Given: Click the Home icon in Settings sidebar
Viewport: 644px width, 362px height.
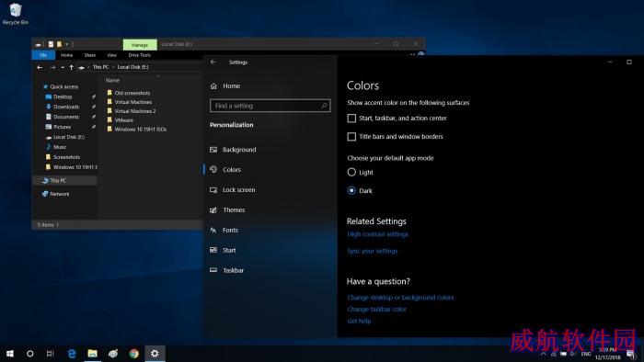Looking at the screenshot, I should click(213, 86).
